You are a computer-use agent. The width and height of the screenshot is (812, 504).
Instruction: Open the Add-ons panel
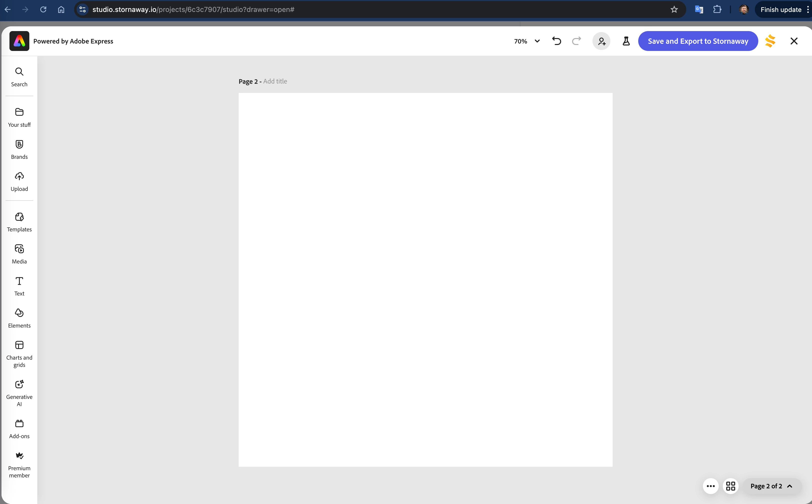(19, 429)
